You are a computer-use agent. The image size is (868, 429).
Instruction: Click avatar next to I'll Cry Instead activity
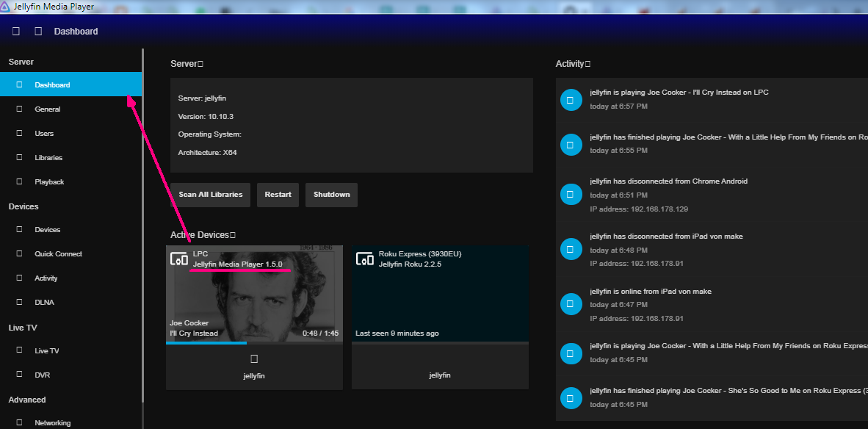click(571, 101)
